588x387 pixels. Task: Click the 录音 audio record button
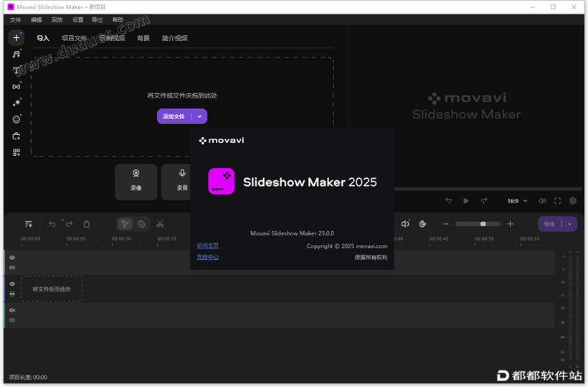176,182
